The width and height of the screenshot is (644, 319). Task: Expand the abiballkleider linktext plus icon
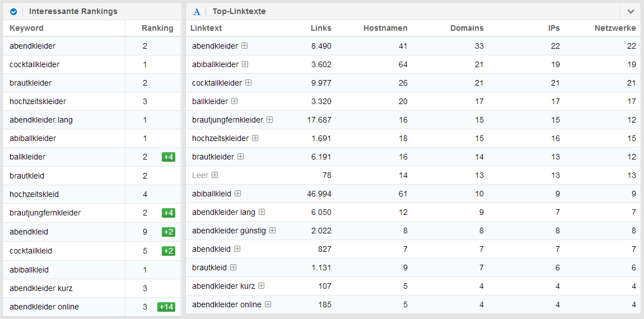click(x=245, y=64)
